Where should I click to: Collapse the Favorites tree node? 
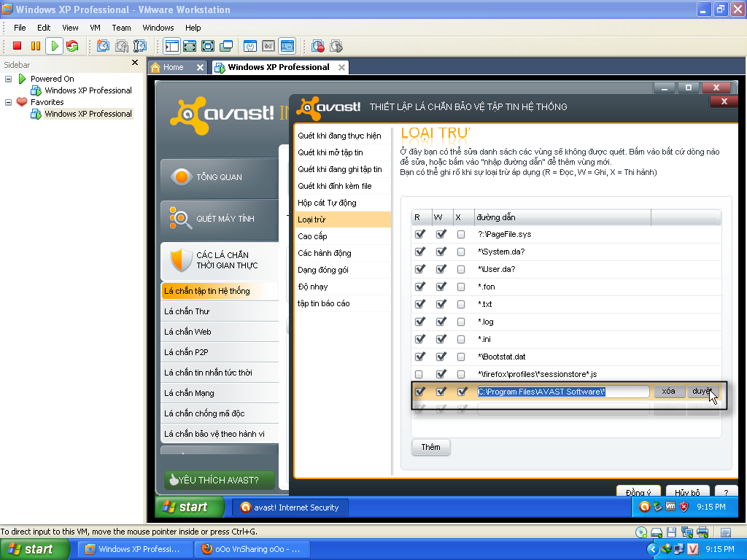click(8, 102)
